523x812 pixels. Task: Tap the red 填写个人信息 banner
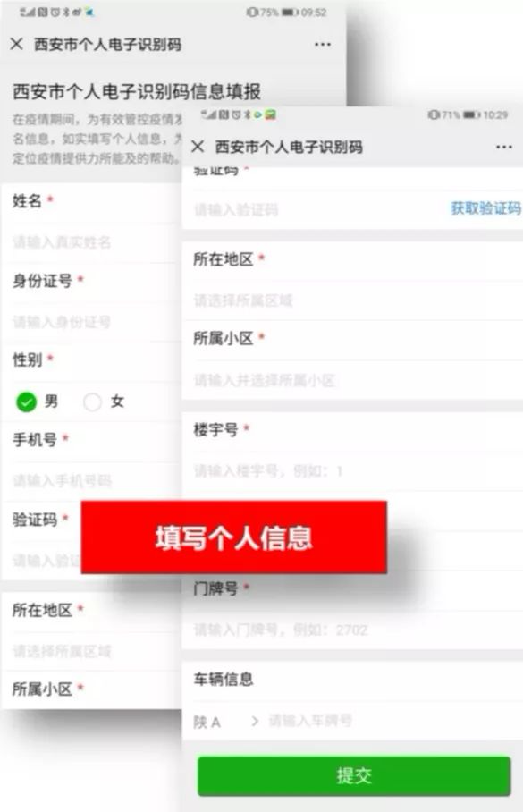(234, 537)
